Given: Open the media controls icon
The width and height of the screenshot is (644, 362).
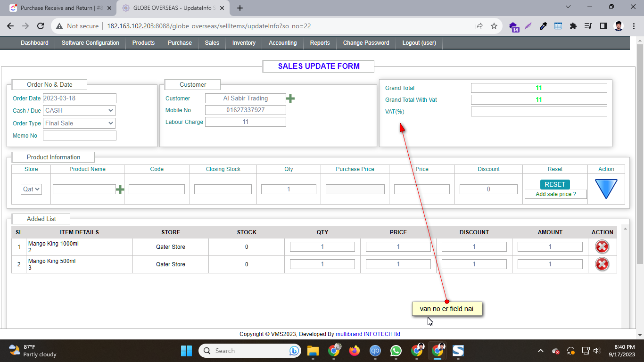Looking at the screenshot, I should [x=588, y=26].
